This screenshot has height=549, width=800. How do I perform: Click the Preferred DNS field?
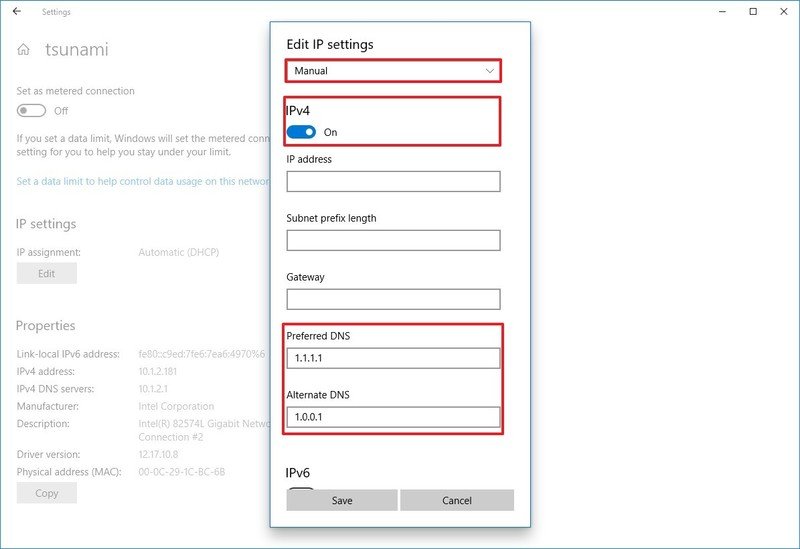click(x=393, y=358)
